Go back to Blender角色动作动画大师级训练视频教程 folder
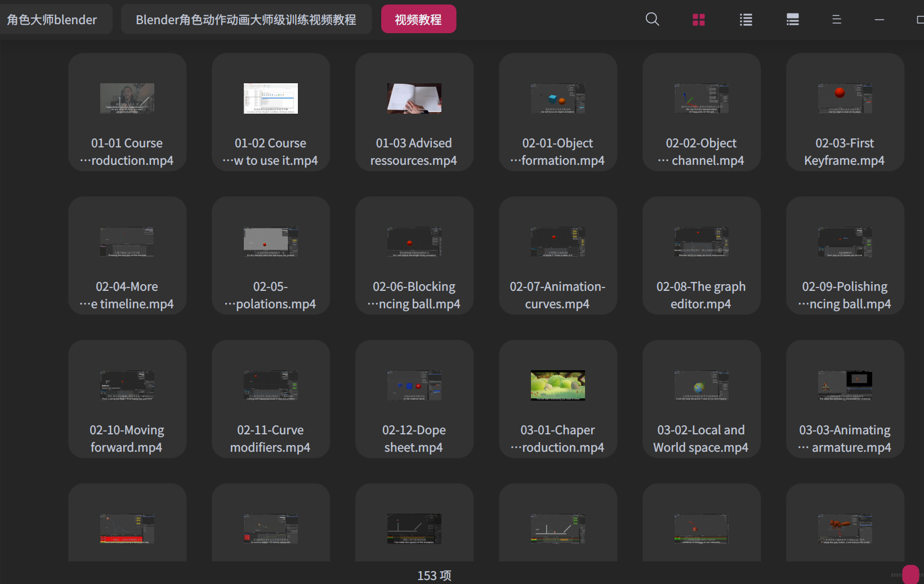The width and height of the screenshot is (924, 584). pos(245,19)
